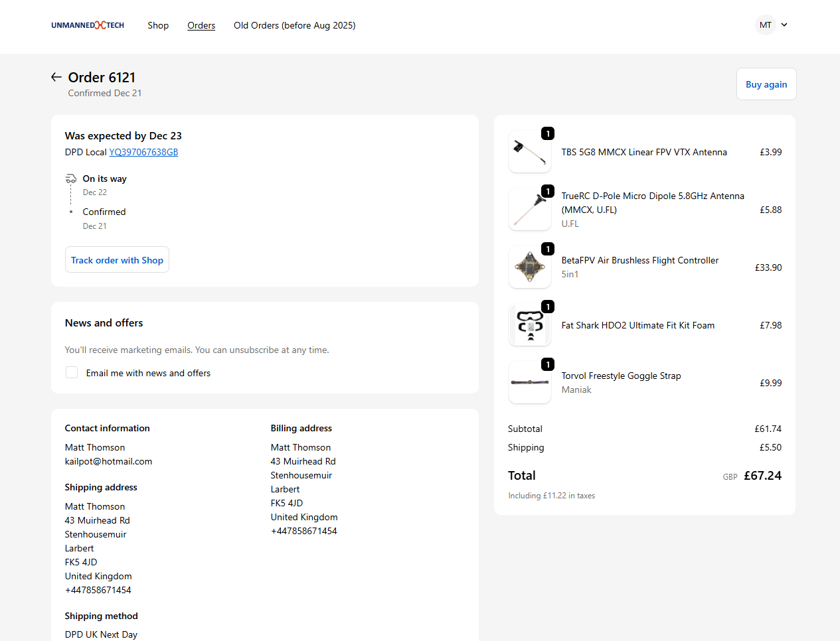Viewport: 840px width, 641px height.
Task: Click the BetaFPV Air Brushless Flight Controller name
Action: (639, 260)
